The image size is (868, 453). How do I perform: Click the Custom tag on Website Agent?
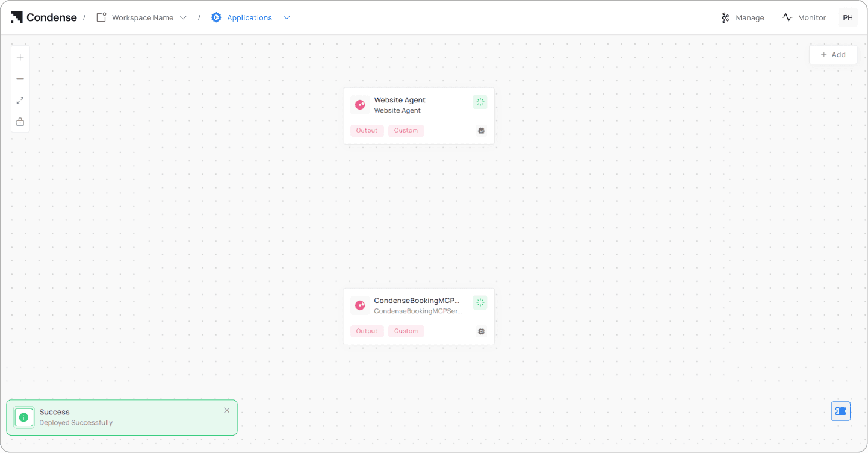pyautogui.click(x=406, y=130)
